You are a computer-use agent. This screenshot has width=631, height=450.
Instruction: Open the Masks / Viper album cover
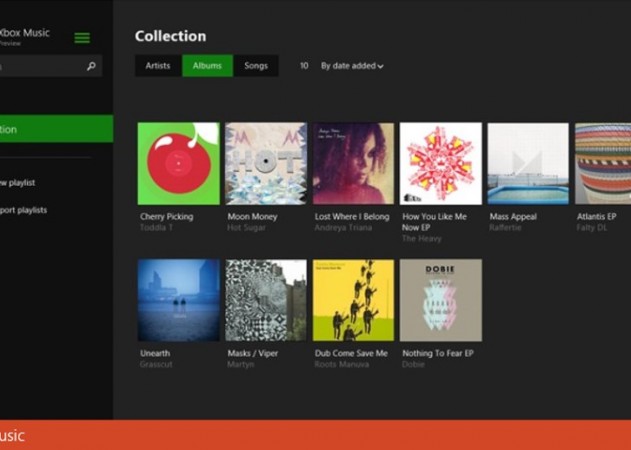[x=265, y=300]
